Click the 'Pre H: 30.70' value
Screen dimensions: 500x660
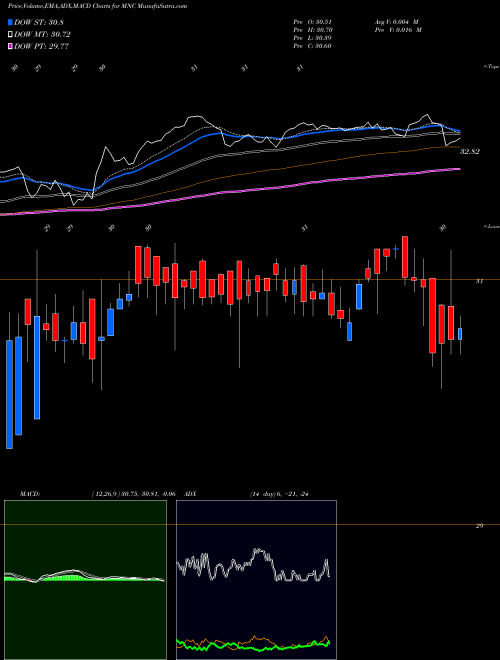tap(314, 30)
